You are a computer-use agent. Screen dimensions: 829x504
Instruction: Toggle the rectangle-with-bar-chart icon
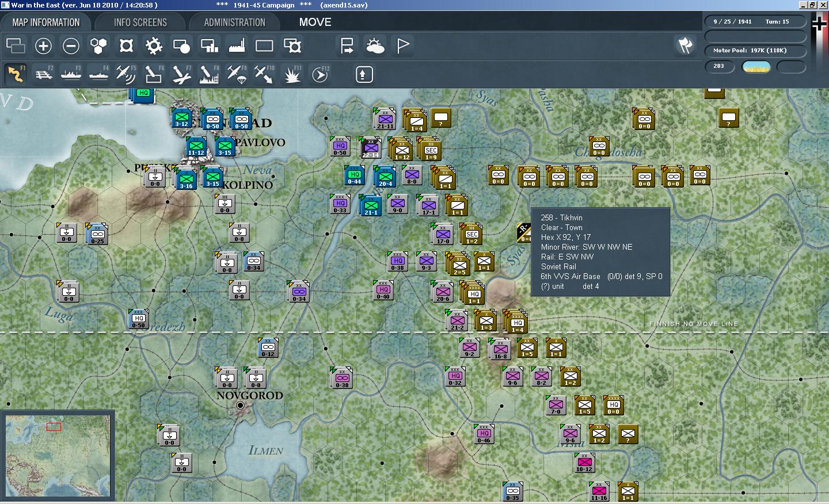coord(209,45)
